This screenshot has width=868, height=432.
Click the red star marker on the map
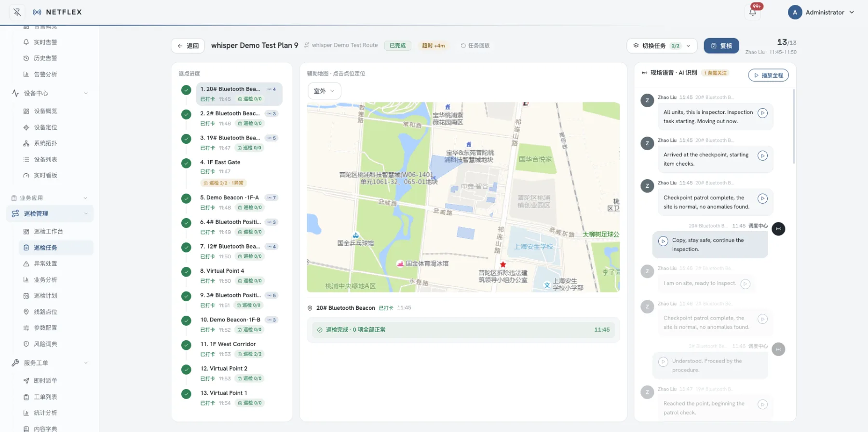(x=503, y=265)
